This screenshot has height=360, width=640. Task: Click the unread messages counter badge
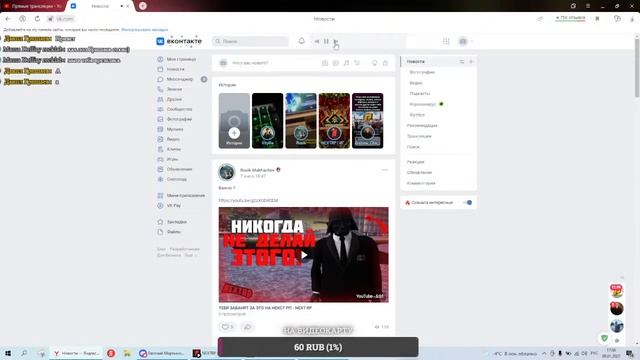point(204,79)
